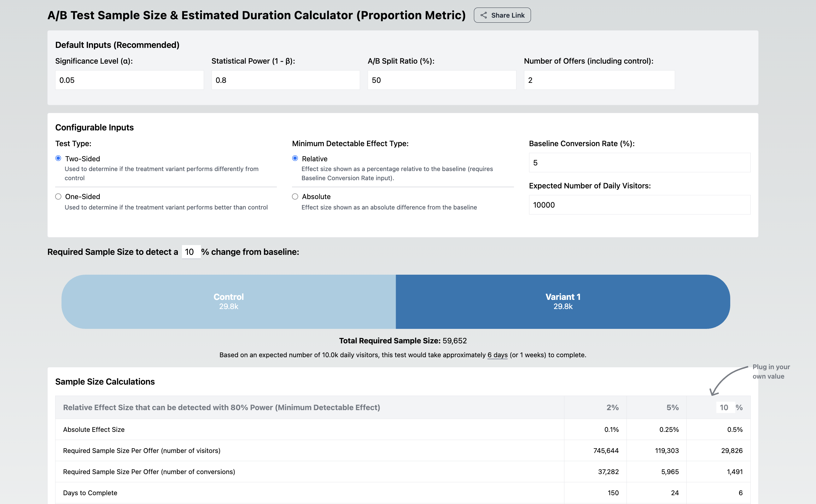Open the underlined 6 days link
816x504 pixels.
tap(497, 355)
